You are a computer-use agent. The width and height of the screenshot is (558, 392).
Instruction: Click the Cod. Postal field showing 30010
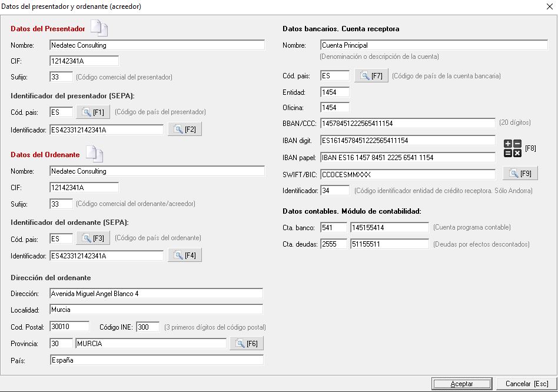point(69,327)
